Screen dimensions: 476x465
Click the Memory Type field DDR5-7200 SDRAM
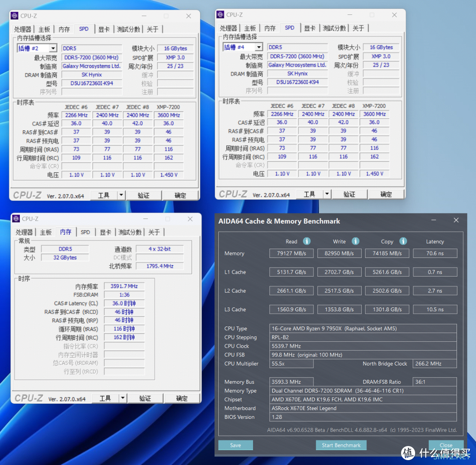(363, 391)
